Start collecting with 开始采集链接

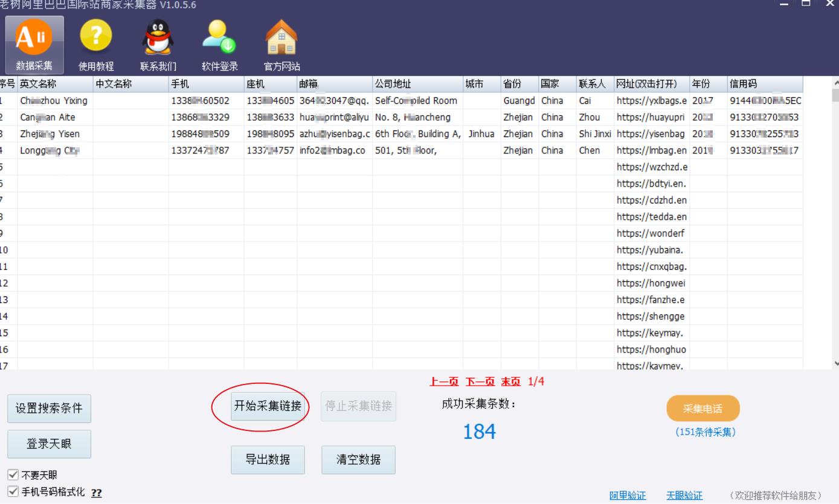pyautogui.click(x=268, y=406)
